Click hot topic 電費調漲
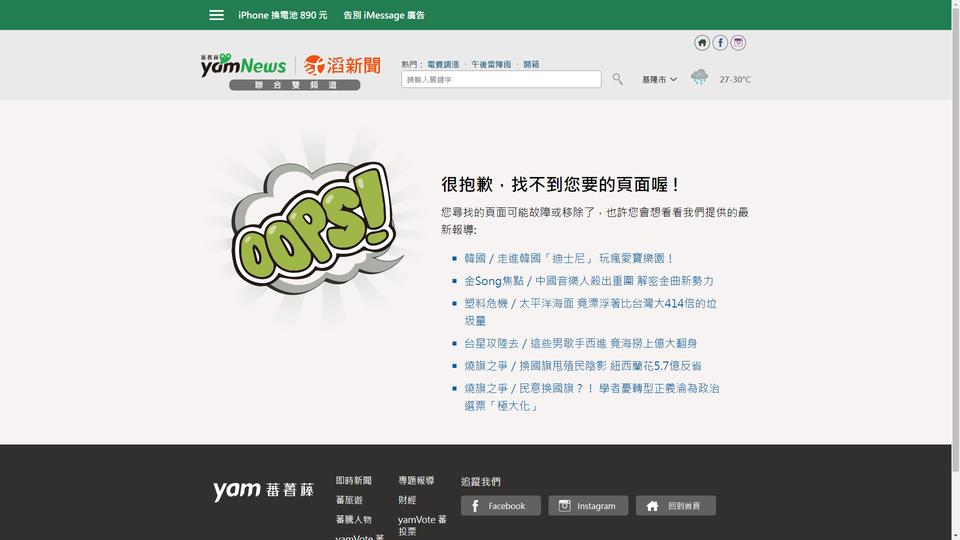The height and width of the screenshot is (540, 960). pyautogui.click(x=443, y=64)
